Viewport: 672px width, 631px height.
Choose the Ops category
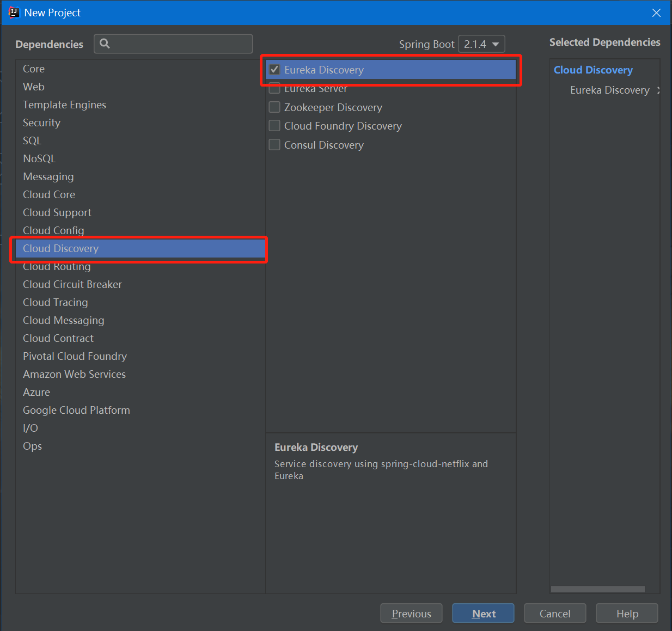pyautogui.click(x=140, y=446)
